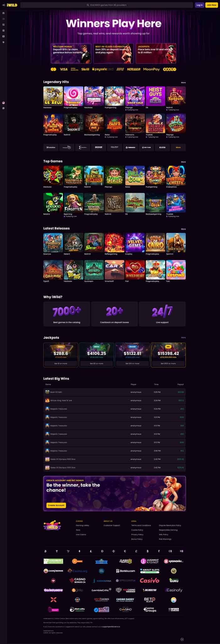This screenshot has width=220, height=644.
Task: Open the Terms and Conditions footer link
Action: pyautogui.click(x=141, y=525)
